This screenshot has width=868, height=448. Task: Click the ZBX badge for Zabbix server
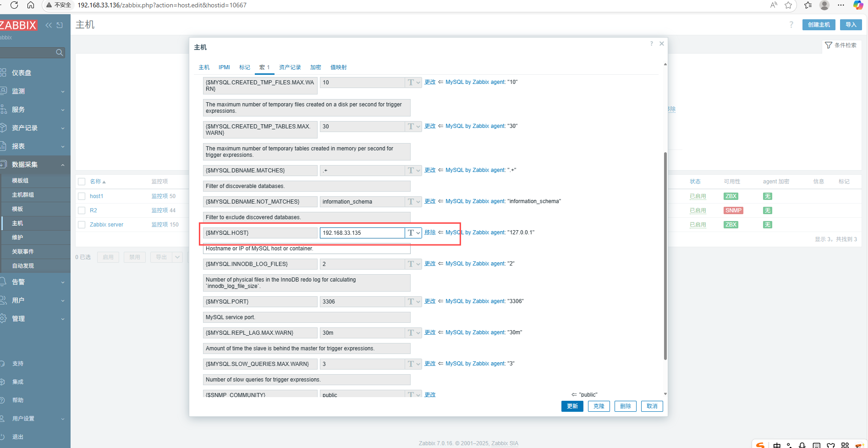(731, 225)
